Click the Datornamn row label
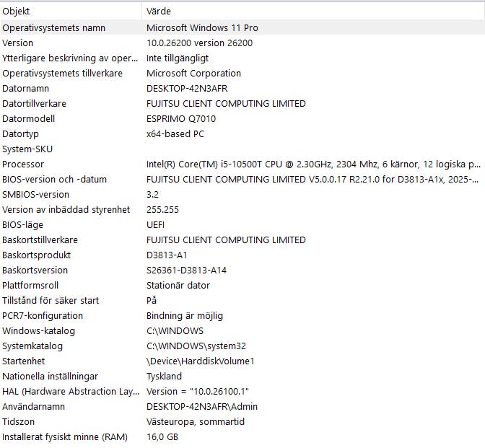Viewport: 485px width, 448px height. [26, 89]
